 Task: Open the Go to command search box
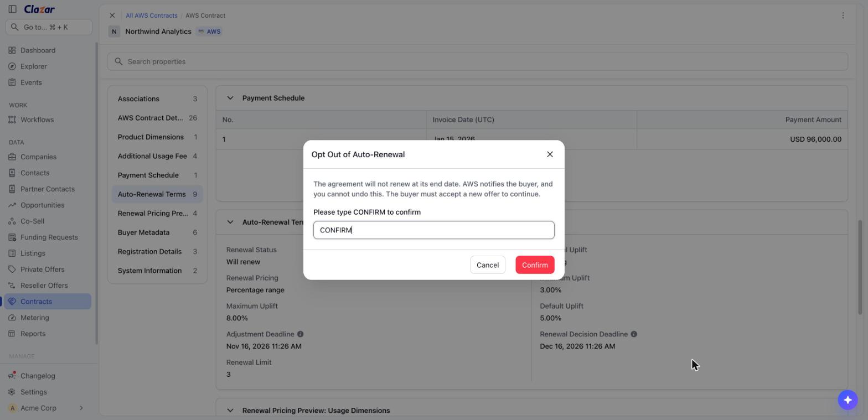[49, 27]
